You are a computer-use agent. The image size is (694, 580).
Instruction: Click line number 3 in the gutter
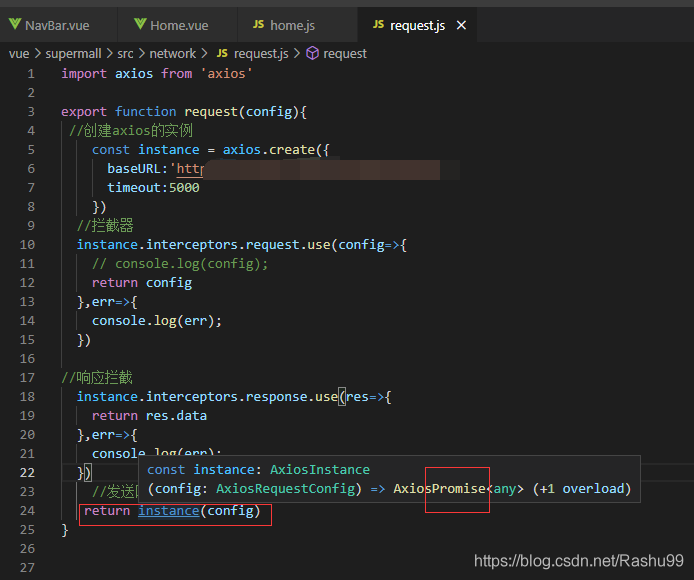point(31,112)
